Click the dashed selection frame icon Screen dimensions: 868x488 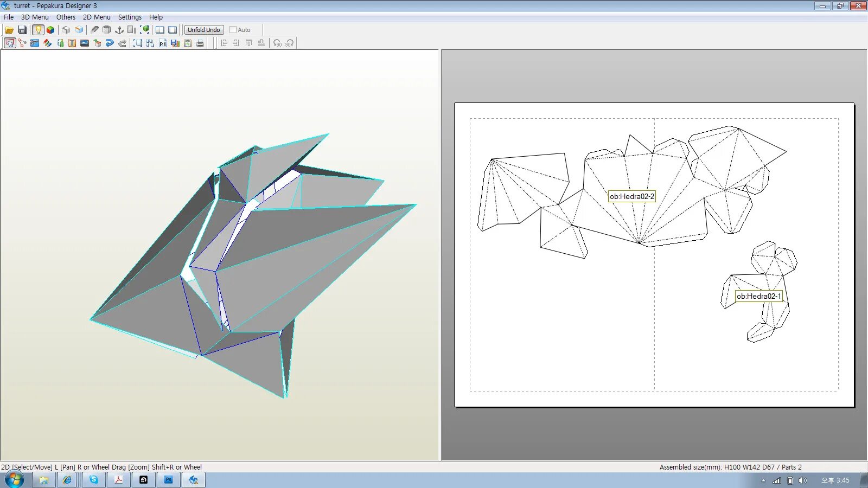click(138, 43)
